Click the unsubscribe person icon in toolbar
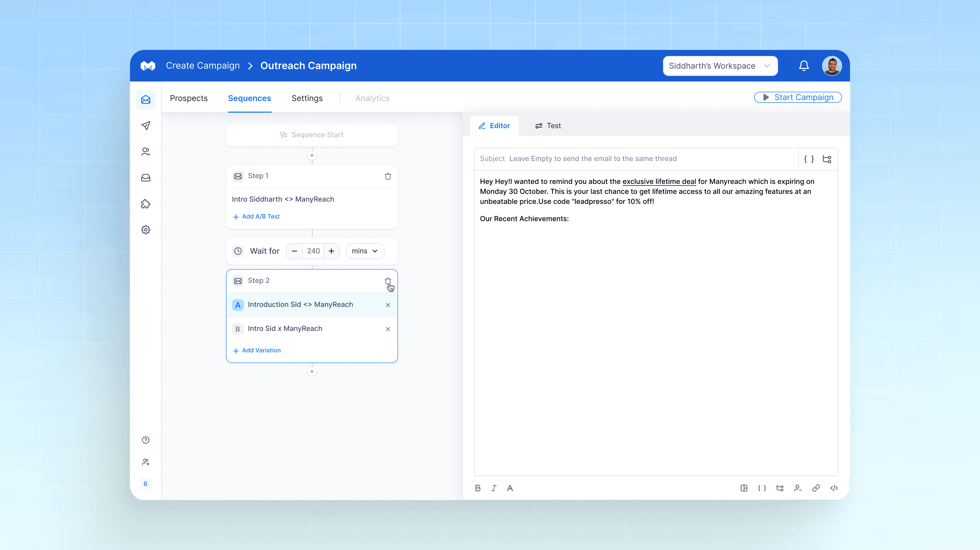 [x=798, y=488]
